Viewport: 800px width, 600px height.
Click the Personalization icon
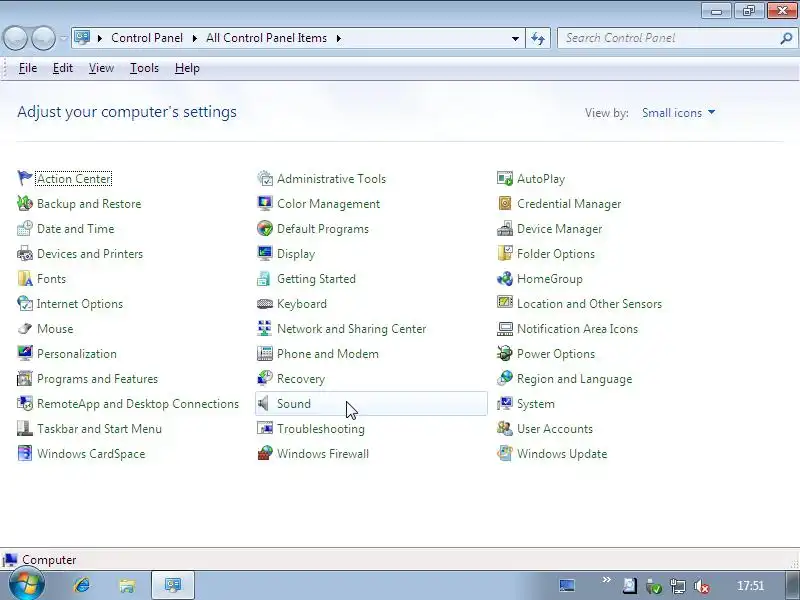coord(24,354)
